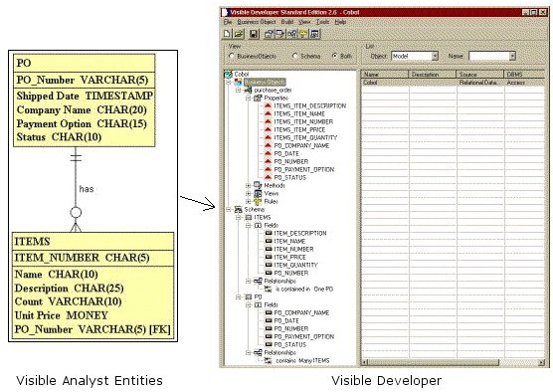553x392 pixels.
Task: Click the DBMS column header
Action: 524,75
